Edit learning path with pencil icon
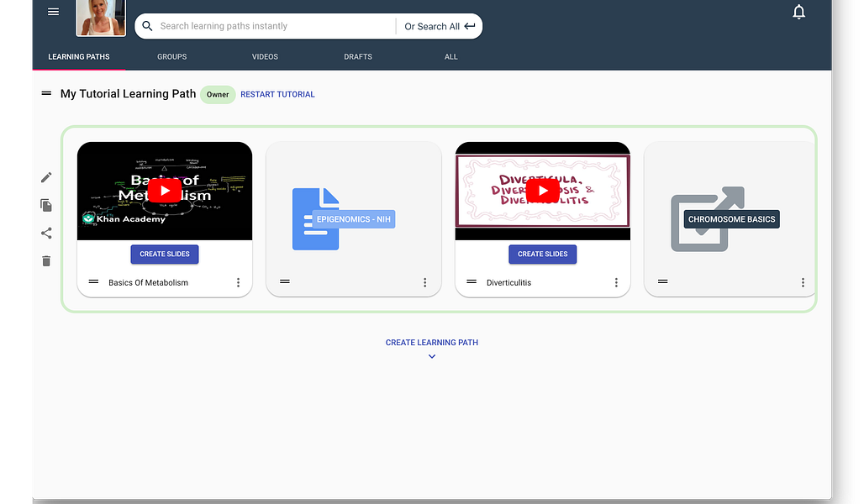 pyautogui.click(x=46, y=177)
